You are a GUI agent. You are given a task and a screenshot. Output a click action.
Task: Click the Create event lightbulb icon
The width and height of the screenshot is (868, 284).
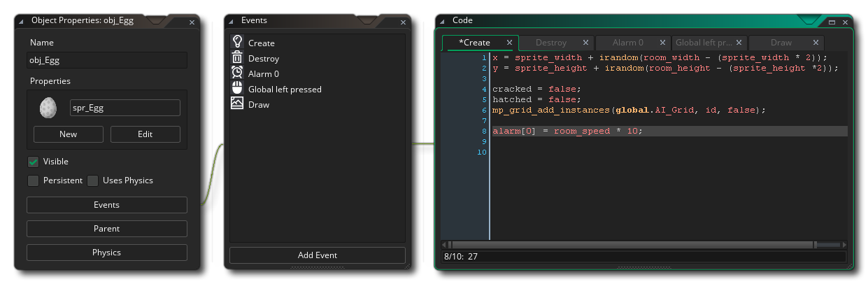click(237, 43)
